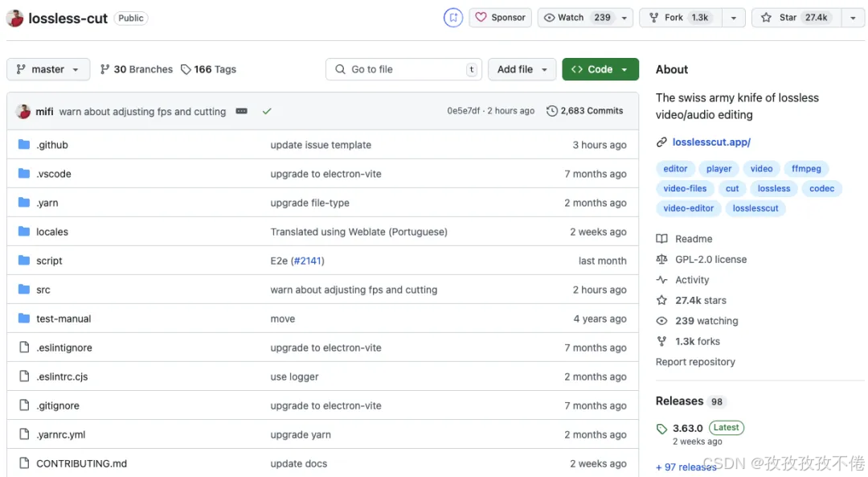Open the CONTRIBUTING.md file
This screenshot has height=477, width=868.
81,463
